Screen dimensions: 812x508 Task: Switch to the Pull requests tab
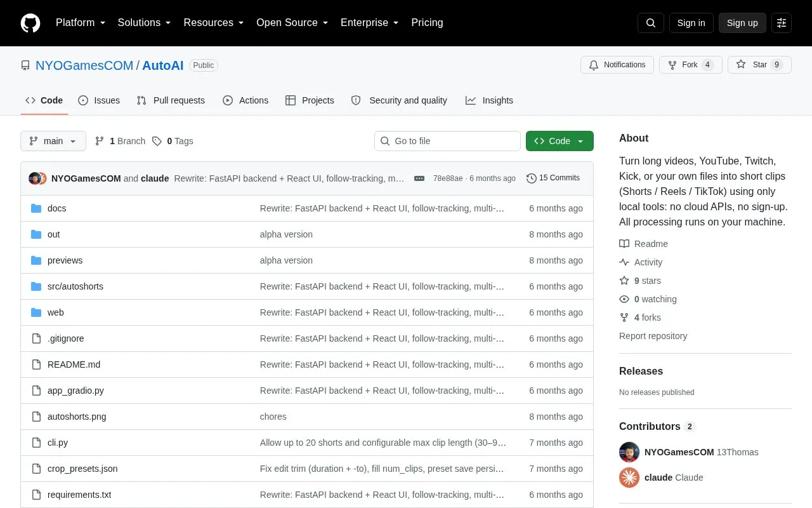click(171, 100)
